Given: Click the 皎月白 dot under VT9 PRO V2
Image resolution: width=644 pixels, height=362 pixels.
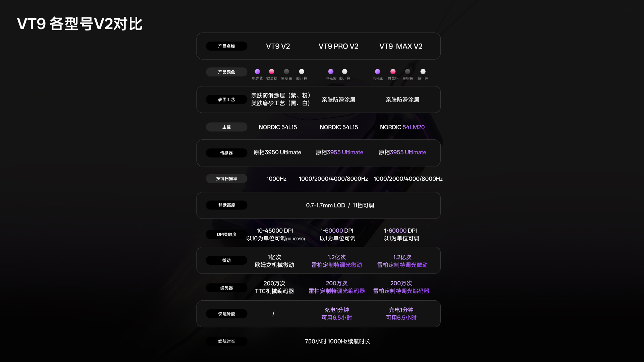Looking at the screenshot, I should click(344, 71).
